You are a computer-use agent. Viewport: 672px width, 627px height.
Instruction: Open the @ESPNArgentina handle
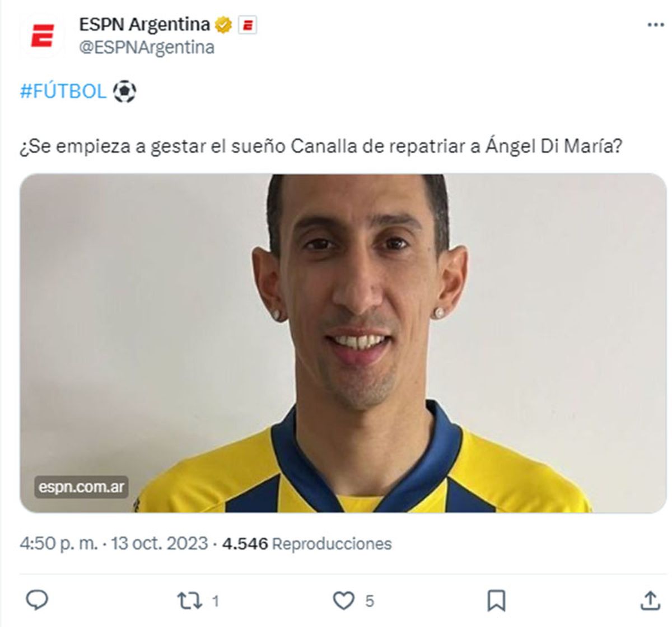(x=147, y=47)
